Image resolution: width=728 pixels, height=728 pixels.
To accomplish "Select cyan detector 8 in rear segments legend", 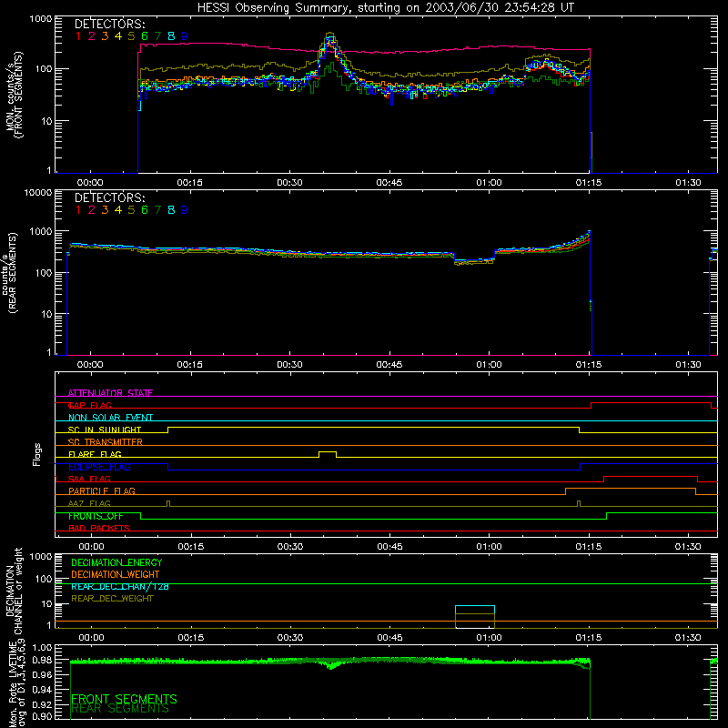I will (x=171, y=210).
